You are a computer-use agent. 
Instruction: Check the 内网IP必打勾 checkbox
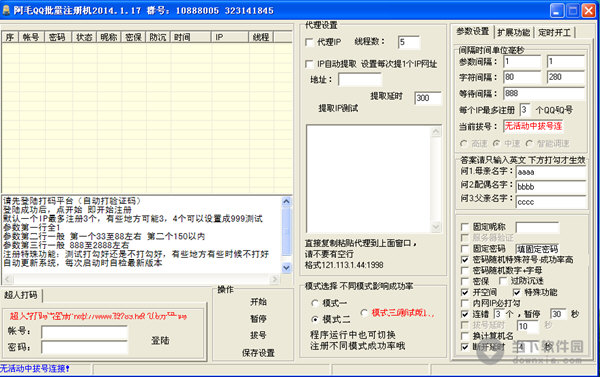(x=465, y=303)
